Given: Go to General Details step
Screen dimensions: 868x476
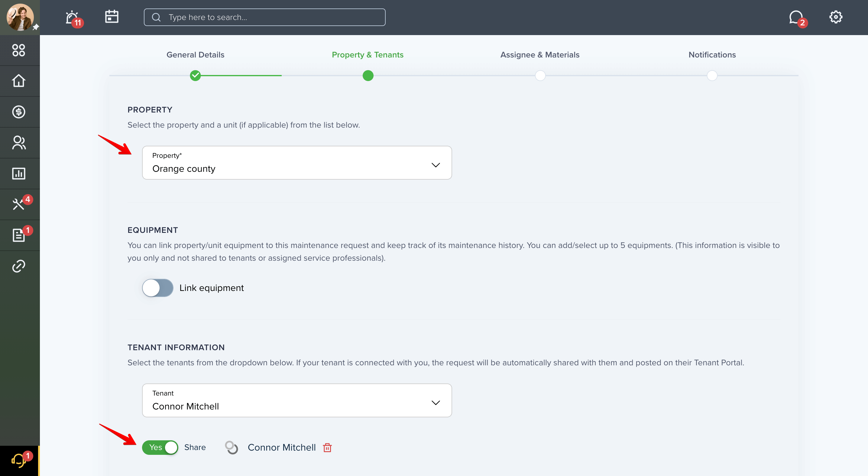Looking at the screenshot, I should pos(196,55).
